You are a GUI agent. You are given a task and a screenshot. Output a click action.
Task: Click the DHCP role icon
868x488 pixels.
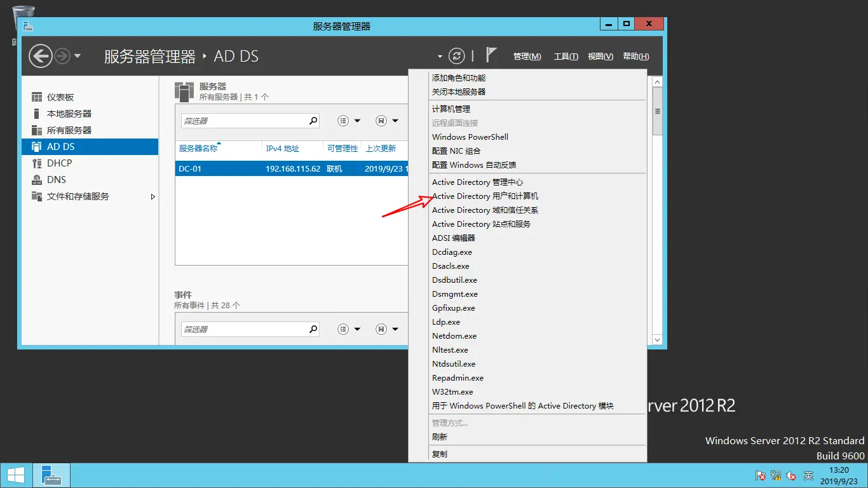37,163
